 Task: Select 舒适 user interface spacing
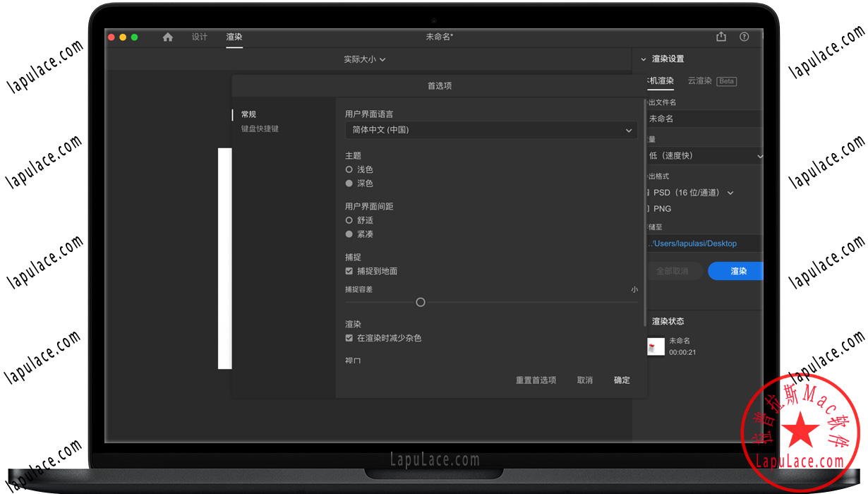tap(349, 219)
